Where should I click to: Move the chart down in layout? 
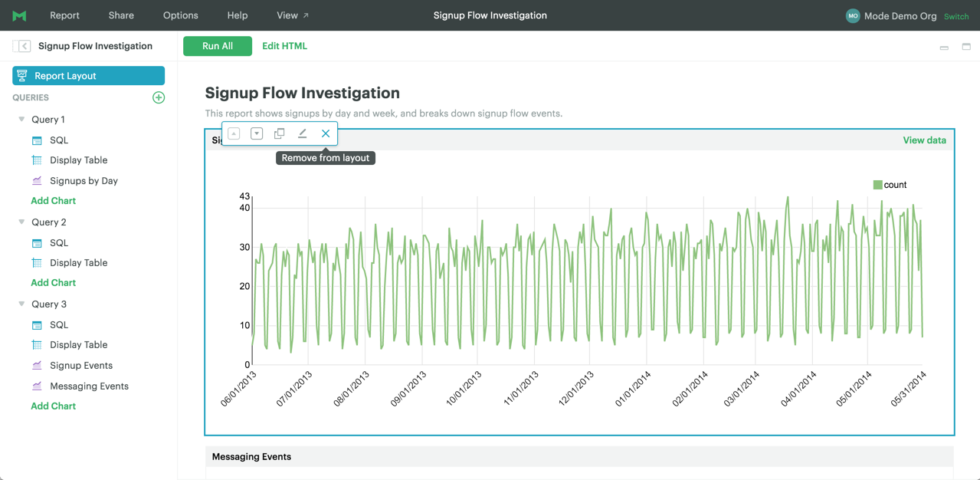click(x=257, y=133)
